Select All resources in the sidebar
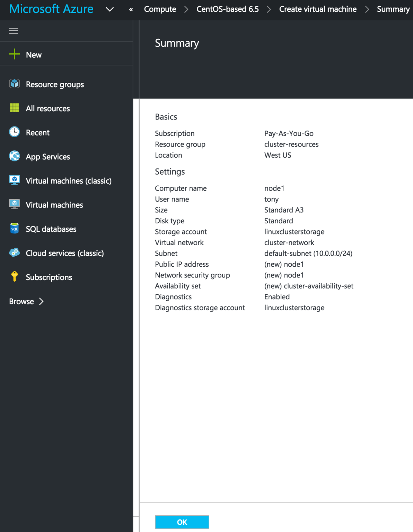 (47, 108)
